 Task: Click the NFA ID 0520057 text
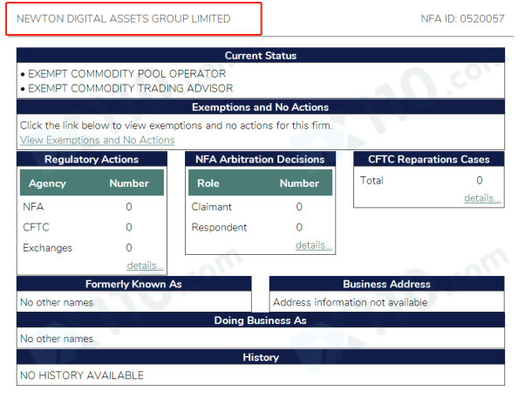tap(462, 18)
